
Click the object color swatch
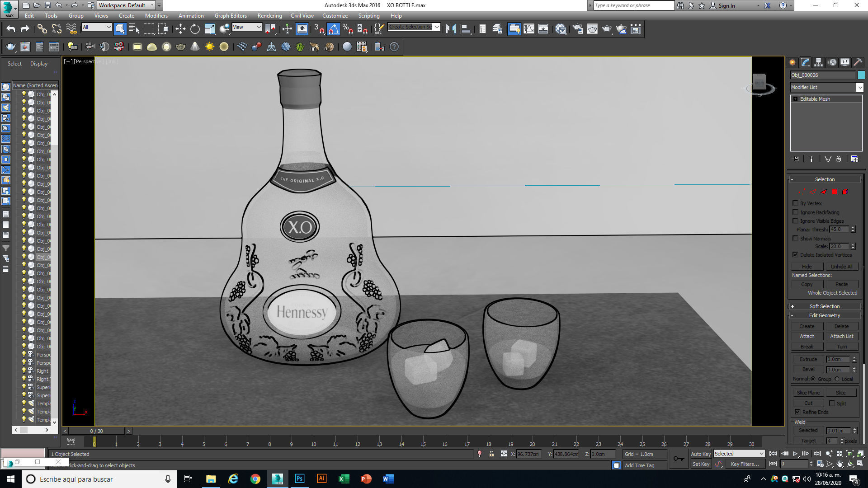click(x=861, y=75)
